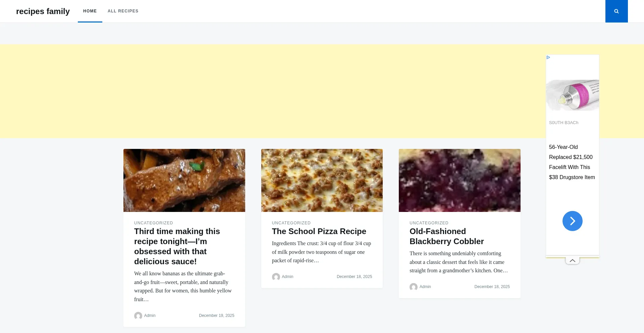Collapse the side ad with the chevron

tap(572, 261)
